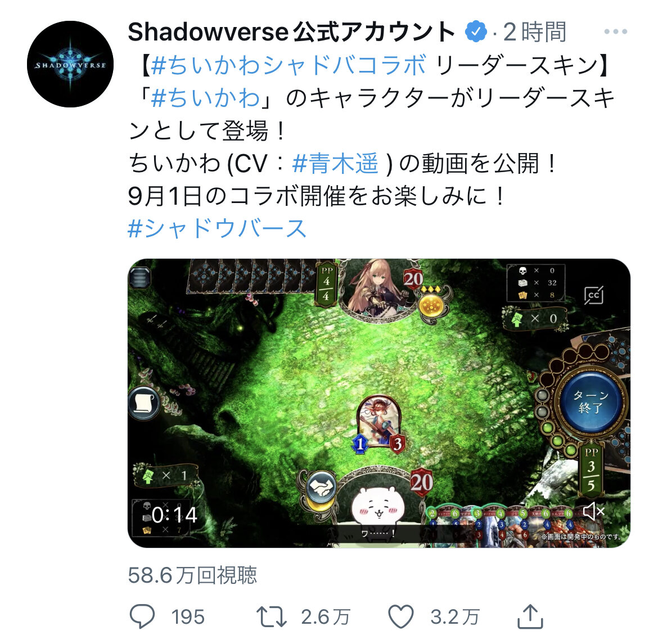Open Shadowverse公式アカウント account name
658x644 pixels.
[291, 32]
